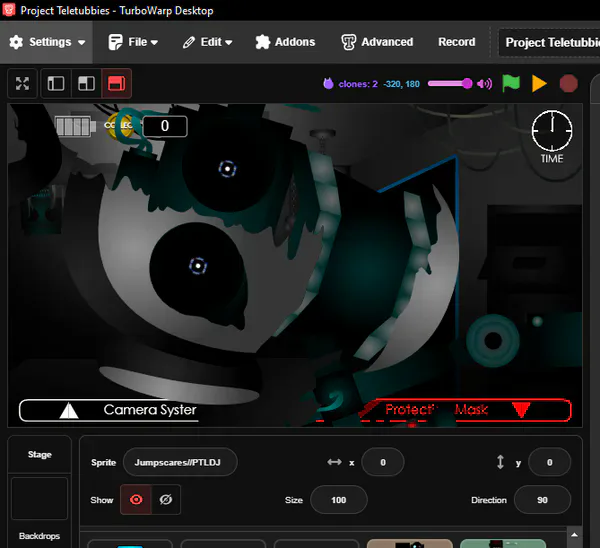Select the tan sprite thumbnail in sprite list
The width and height of the screenshot is (600, 548).
pyautogui.click(x=409, y=543)
